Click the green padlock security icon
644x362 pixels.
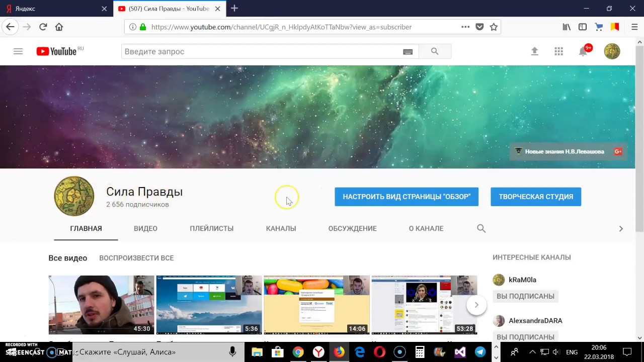(143, 27)
